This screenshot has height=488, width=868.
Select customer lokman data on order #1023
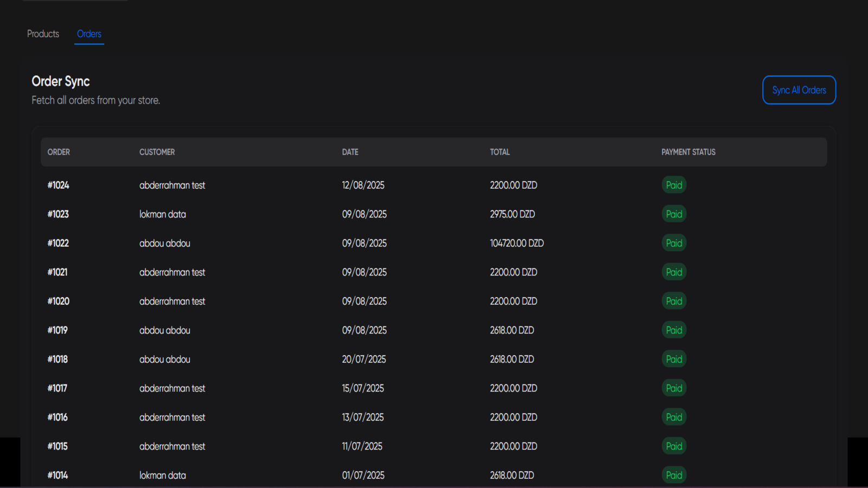click(162, 214)
